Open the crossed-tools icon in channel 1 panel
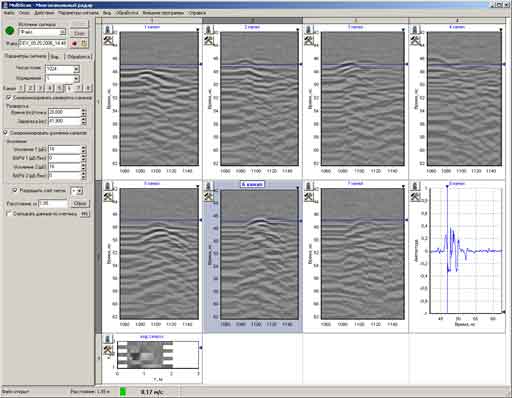Image resolution: width=512 pixels, height=398 pixels. [108, 41]
